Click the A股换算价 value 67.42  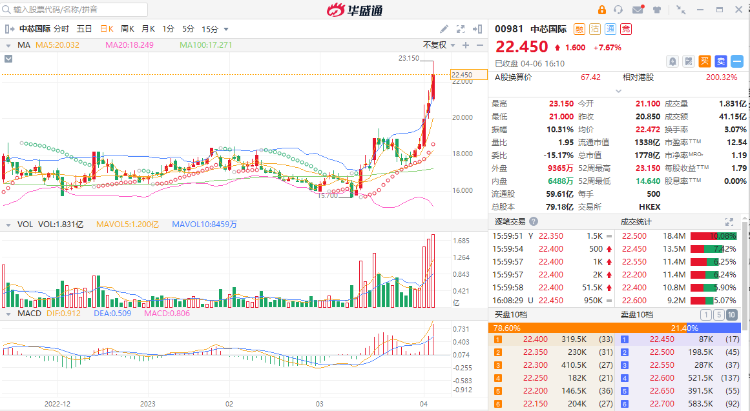pyautogui.click(x=590, y=77)
